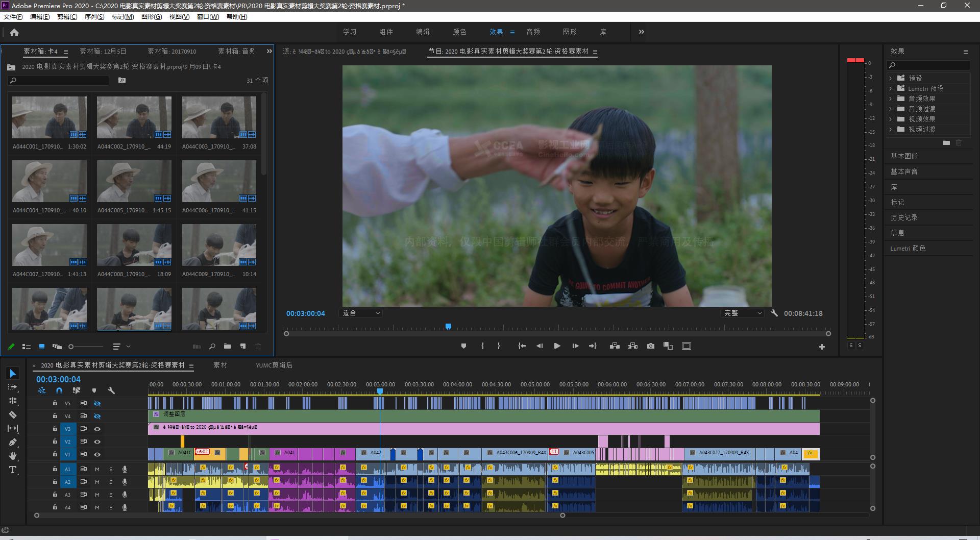The width and height of the screenshot is (980, 540).
Task: Choose the Pen tool
Action: coord(13,442)
